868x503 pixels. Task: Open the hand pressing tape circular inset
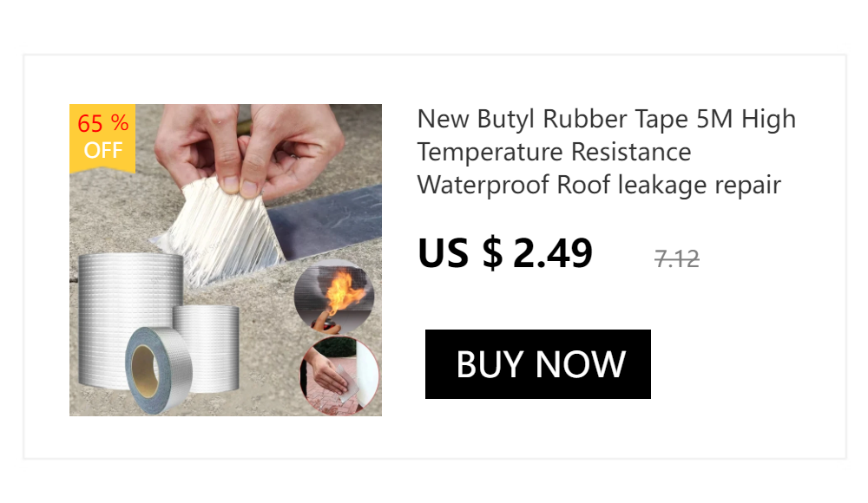click(339, 376)
